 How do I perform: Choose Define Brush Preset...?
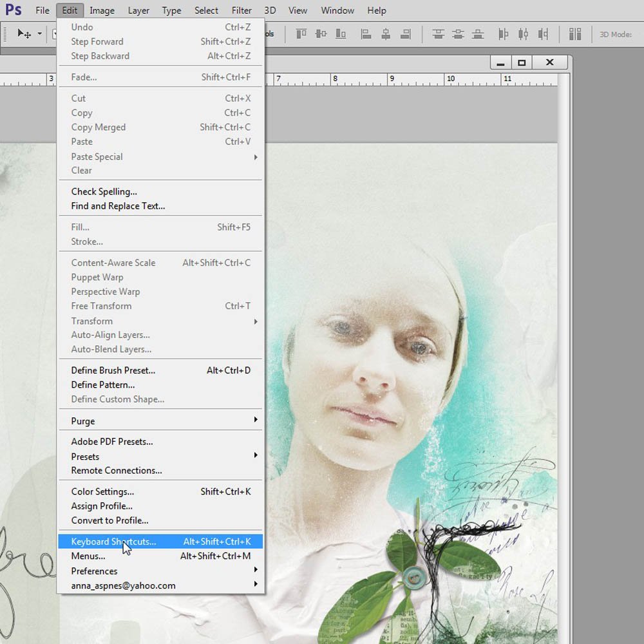coord(160,370)
